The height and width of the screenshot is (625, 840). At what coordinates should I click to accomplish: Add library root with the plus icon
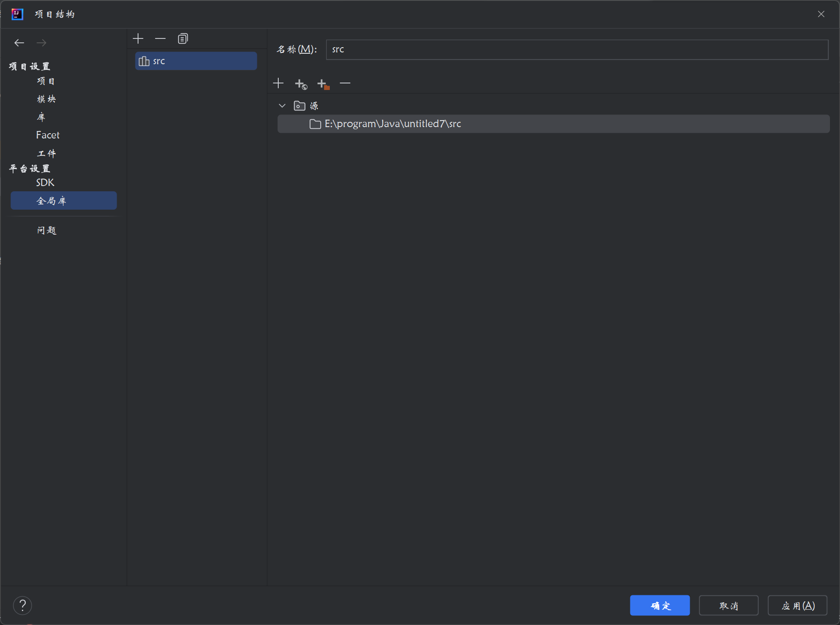point(278,83)
